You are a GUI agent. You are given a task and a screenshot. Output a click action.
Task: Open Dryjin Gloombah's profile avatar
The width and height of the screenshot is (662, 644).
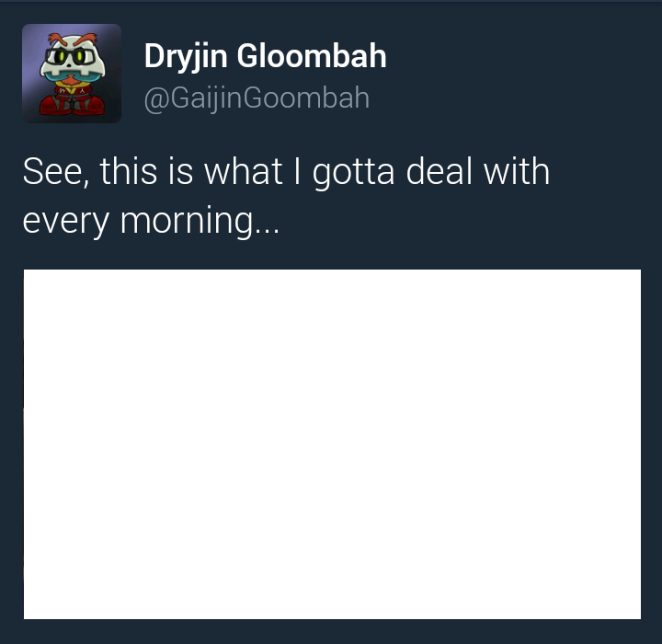(72, 74)
